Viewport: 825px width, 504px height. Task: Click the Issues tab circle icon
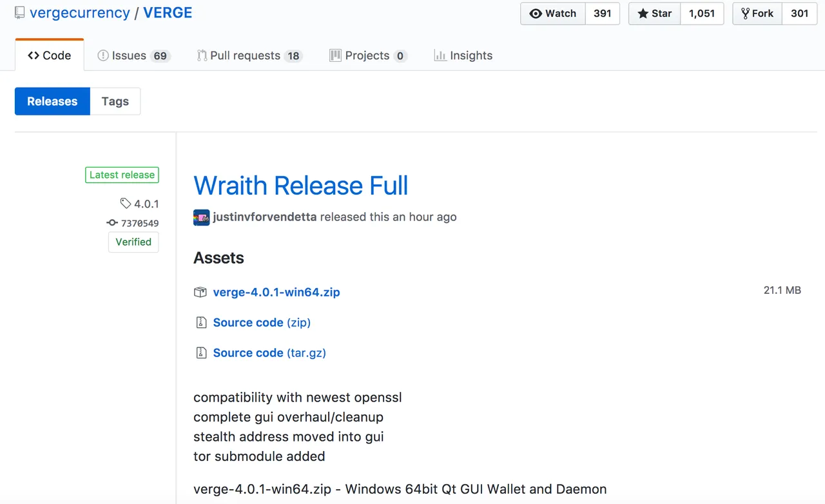click(103, 55)
